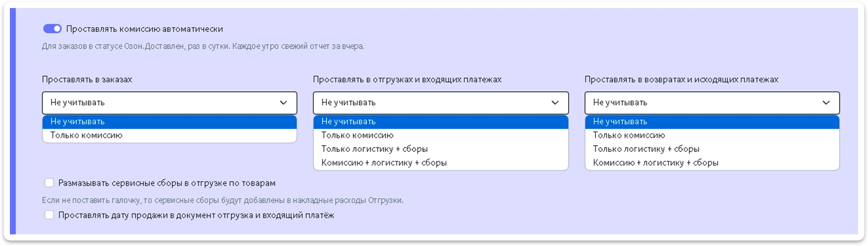Click 'Проставлять комиссию автоматически' label text

144,29
